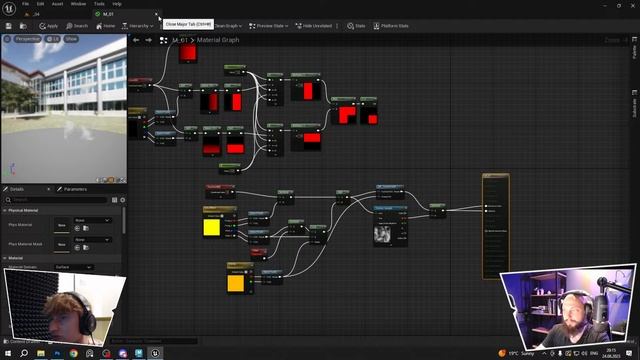Toggle Platform Stats

pyautogui.click(x=391, y=26)
